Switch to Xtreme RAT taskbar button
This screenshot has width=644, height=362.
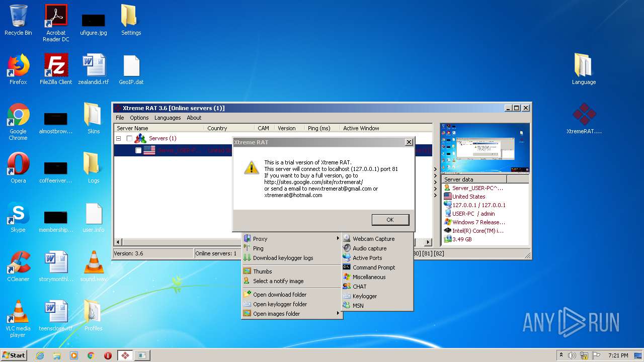(x=125, y=355)
